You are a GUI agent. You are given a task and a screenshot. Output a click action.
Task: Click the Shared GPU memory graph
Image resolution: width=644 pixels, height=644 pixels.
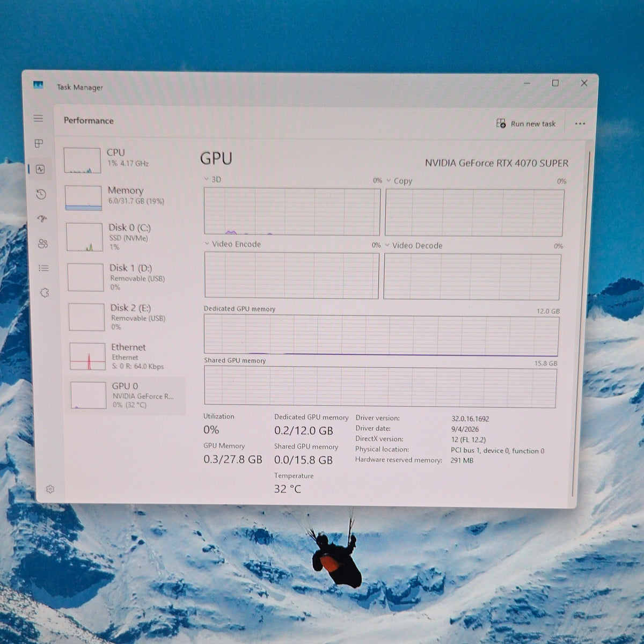pyautogui.click(x=380, y=387)
